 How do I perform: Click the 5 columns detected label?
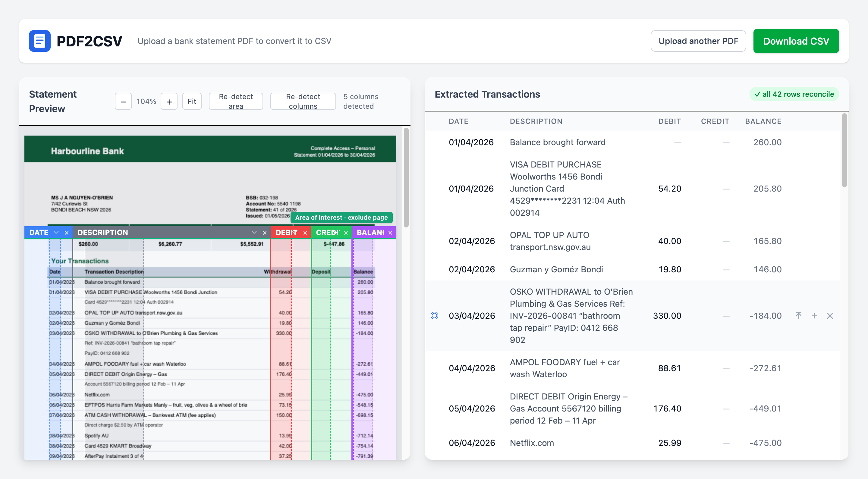[x=360, y=102]
